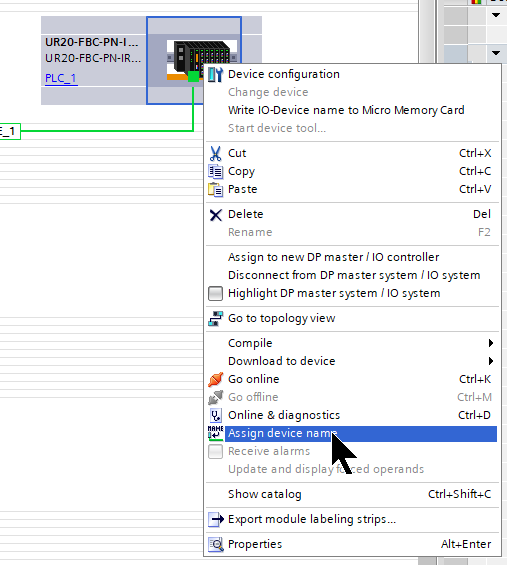Click the Device configuration wrench icon

pyautogui.click(x=215, y=75)
